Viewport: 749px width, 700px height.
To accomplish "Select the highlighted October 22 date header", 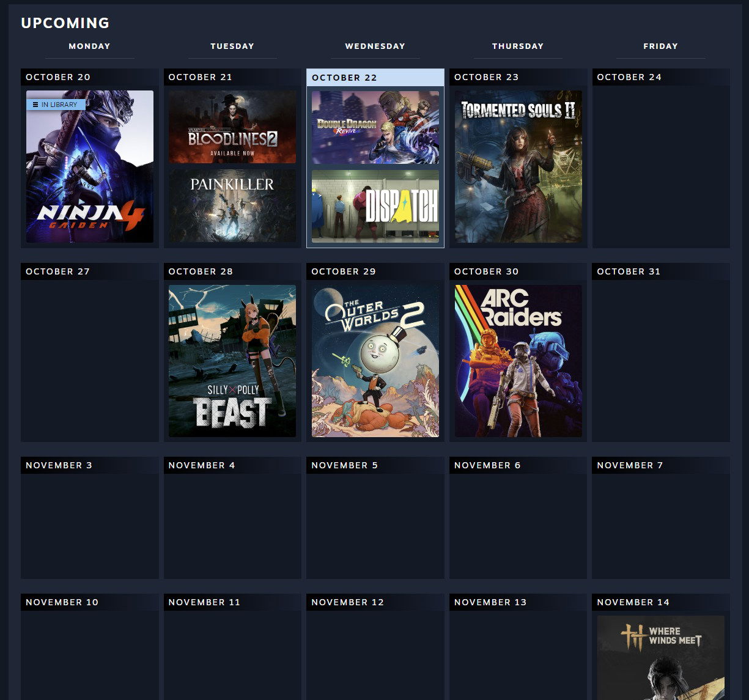I will click(x=375, y=78).
